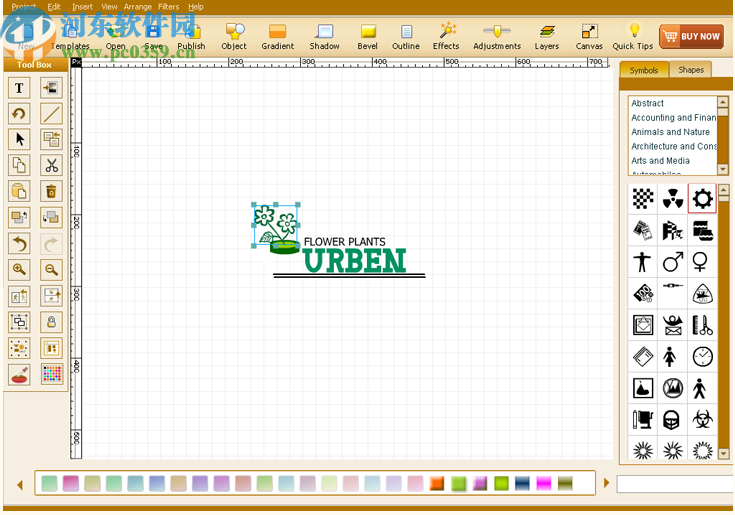The width and height of the screenshot is (735, 515).
Task: Pick the magenta gradient swatch
Action: (x=544, y=483)
